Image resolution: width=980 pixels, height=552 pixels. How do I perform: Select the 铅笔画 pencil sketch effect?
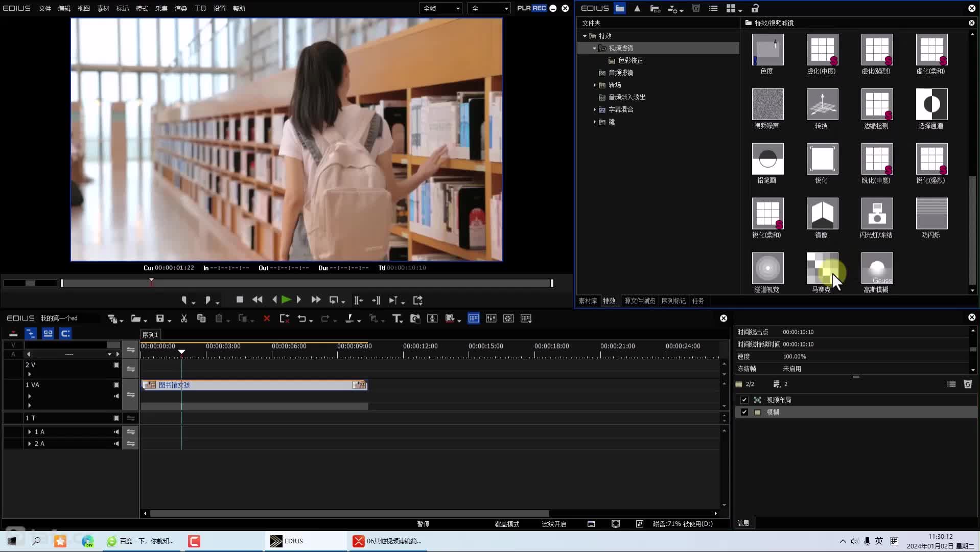pos(767,158)
